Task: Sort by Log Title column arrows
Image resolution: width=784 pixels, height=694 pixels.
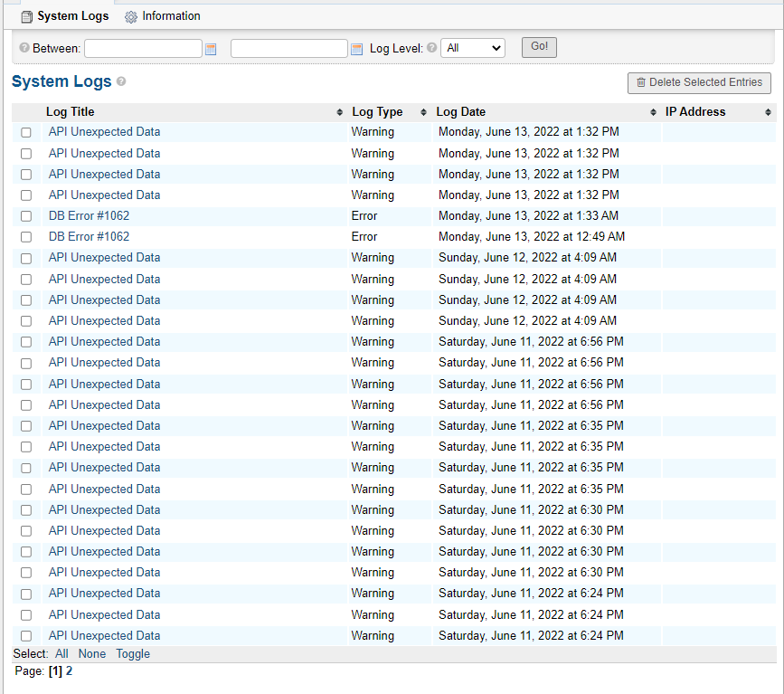Action: [x=340, y=112]
